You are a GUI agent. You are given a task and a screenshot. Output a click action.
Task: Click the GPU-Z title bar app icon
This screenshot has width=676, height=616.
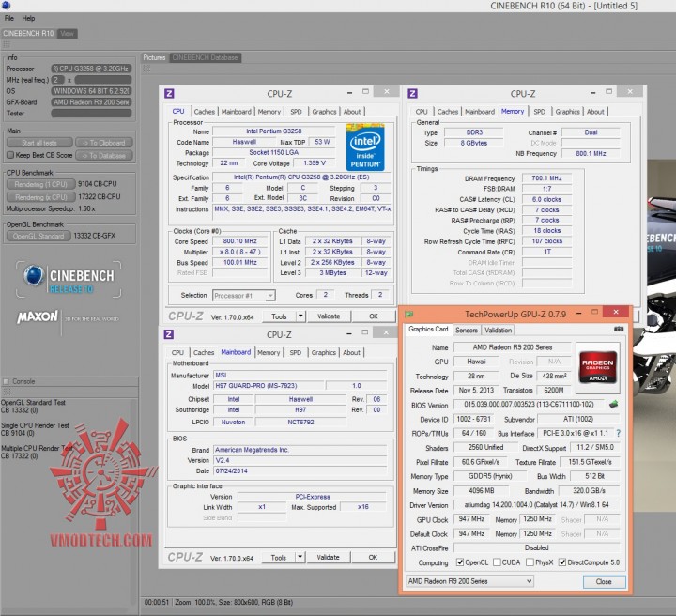[409, 314]
